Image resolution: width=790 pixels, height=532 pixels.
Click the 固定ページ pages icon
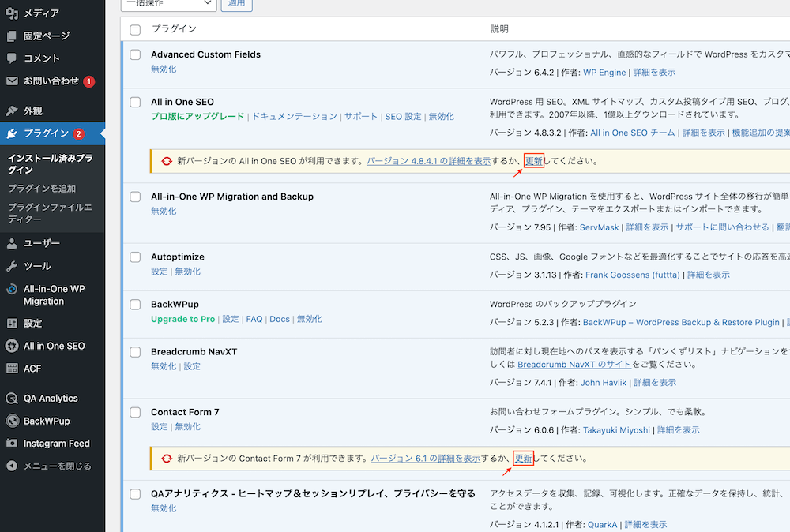pyautogui.click(x=12, y=36)
